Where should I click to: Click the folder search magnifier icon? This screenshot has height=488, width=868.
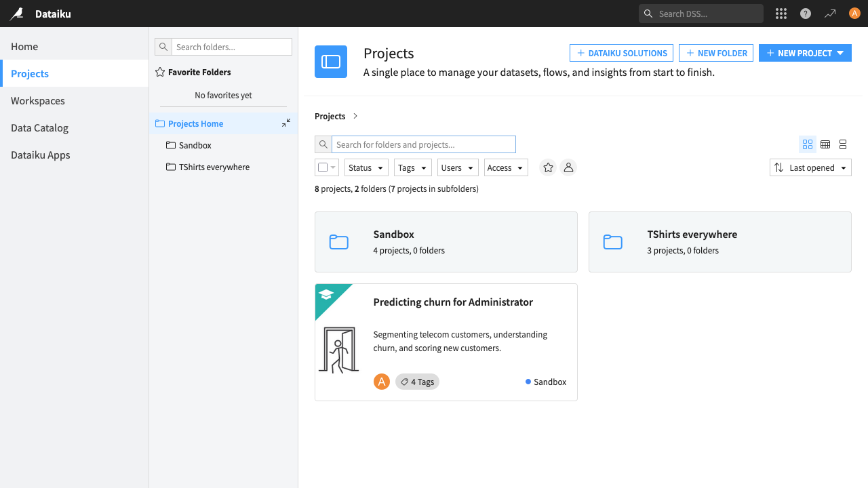pos(163,47)
